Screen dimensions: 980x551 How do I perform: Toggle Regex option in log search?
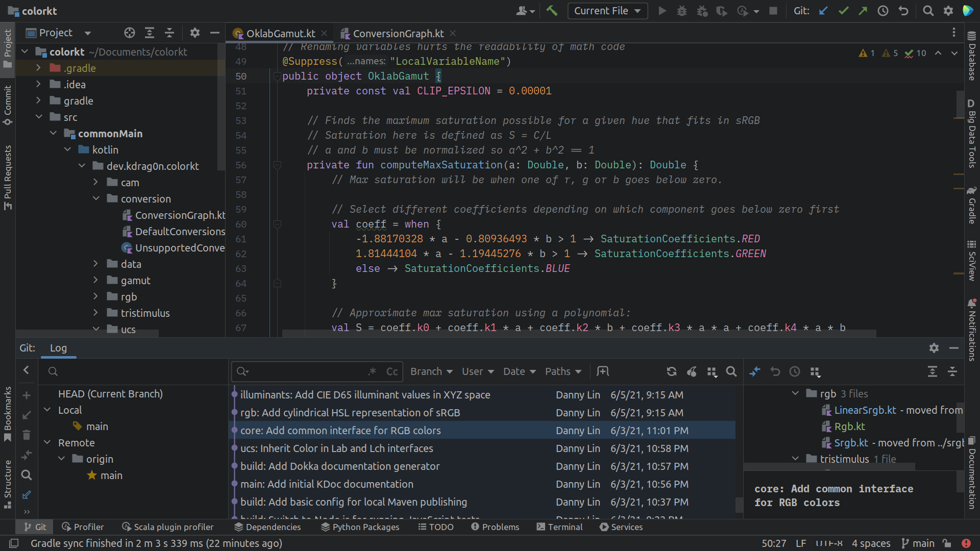pyautogui.click(x=372, y=371)
